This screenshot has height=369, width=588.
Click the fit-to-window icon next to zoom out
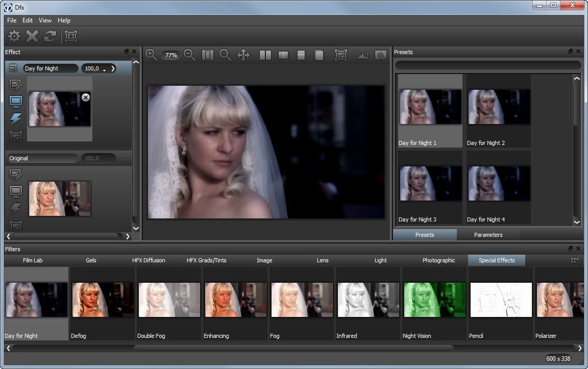point(207,55)
